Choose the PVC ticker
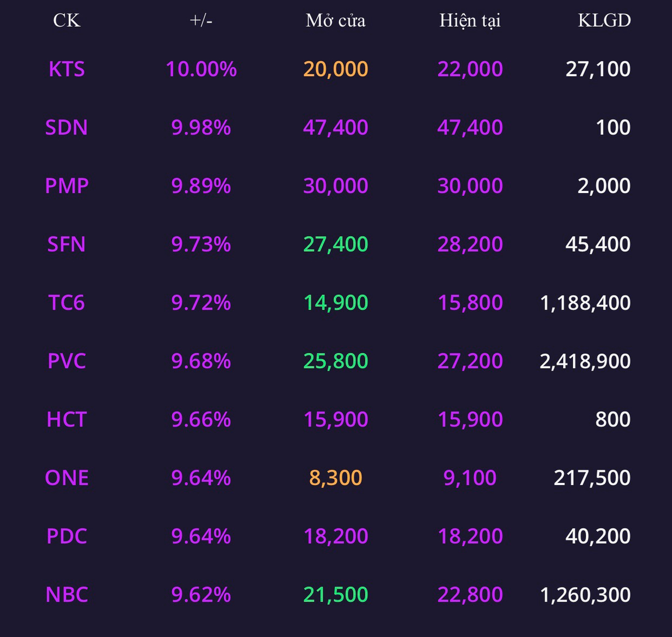The width and height of the screenshot is (672, 637). point(66,361)
